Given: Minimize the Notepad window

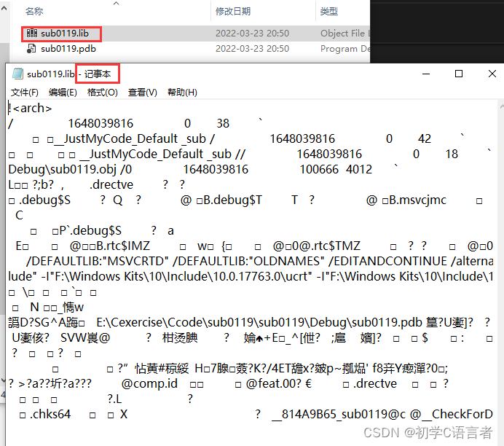Looking at the screenshot, I should (x=426, y=74).
